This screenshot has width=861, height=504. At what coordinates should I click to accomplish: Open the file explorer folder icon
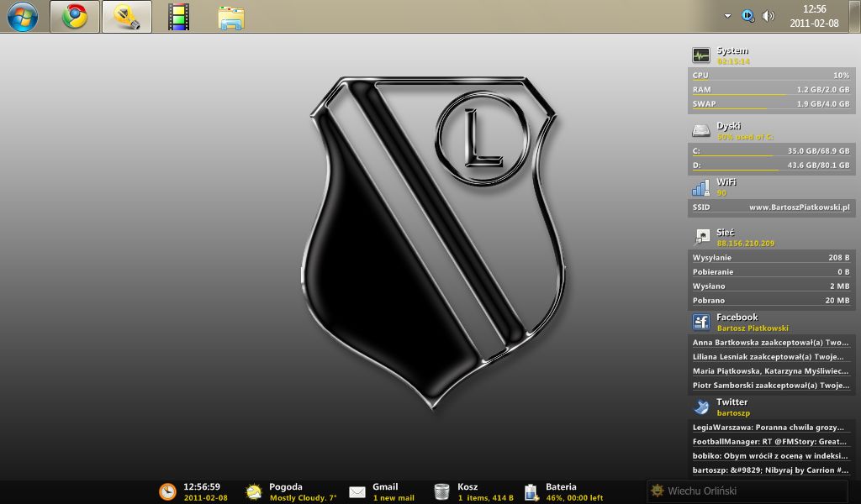click(230, 18)
